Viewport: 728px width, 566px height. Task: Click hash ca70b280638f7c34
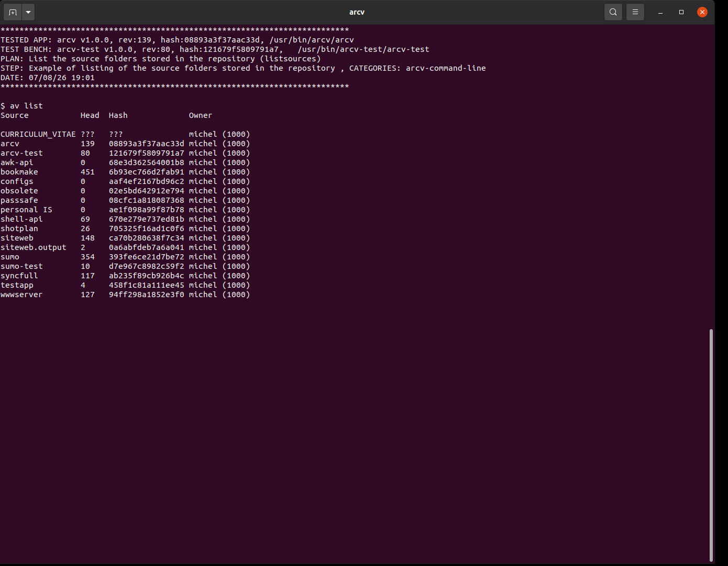pyautogui.click(x=147, y=238)
